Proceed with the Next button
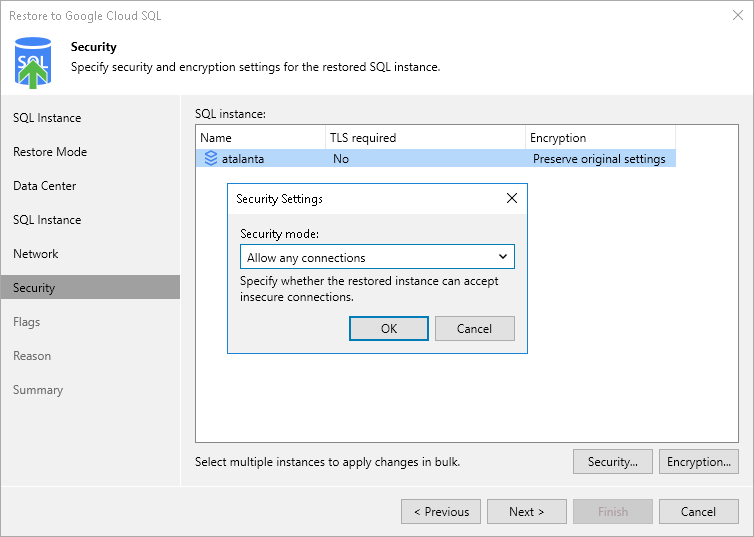 click(527, 512)
